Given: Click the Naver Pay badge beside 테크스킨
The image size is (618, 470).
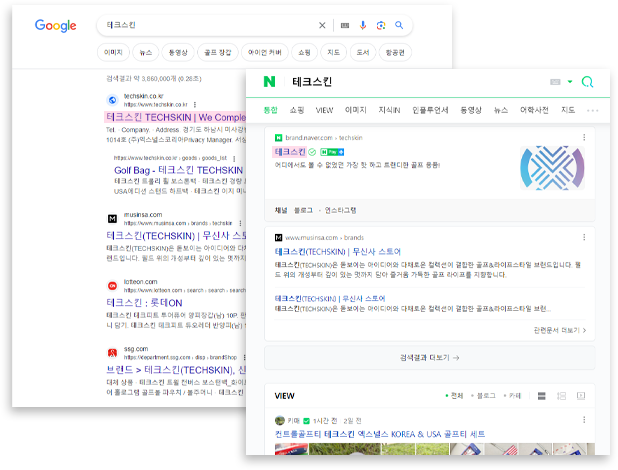Looking at the screenshot, I should point(332,152).
